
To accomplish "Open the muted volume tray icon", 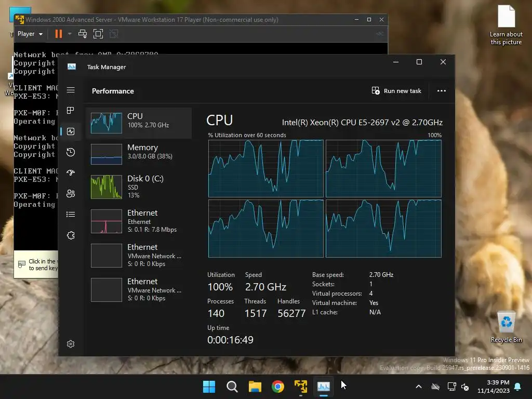I will (x=465, y=387).
